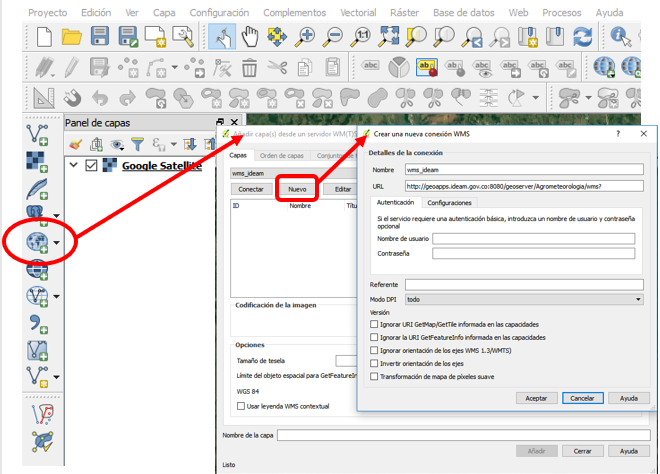Open expression filter dropdown arrow in layers panel
Screen dimensions: 660x474
click(x=173, y=144)
